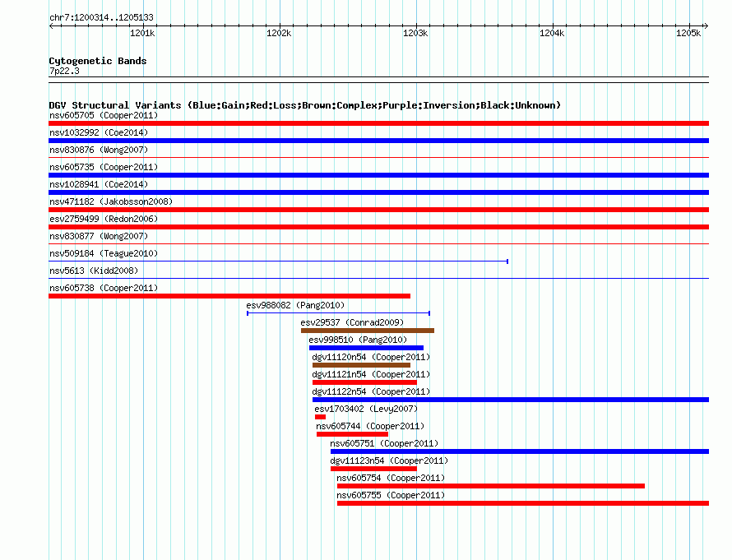
Task: Click nsv509184 (Teague2010) label
Action: pyautogui.click(x=104, y=253)
